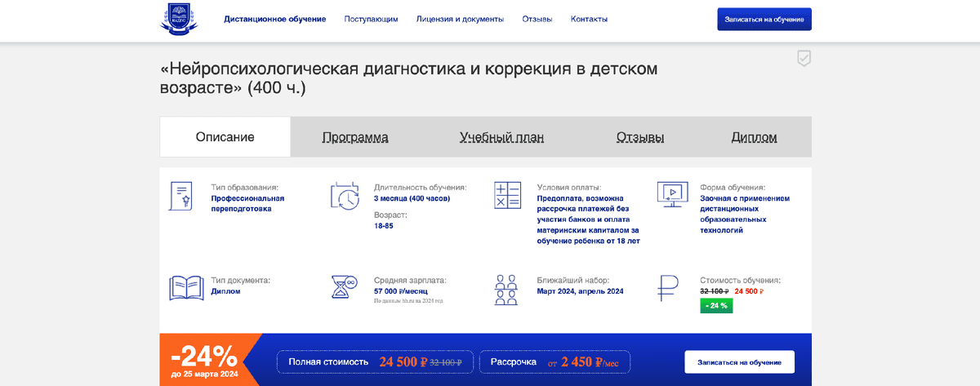980x386 pixels.
Task: Switch to the Отзывы tab
Action: [640, 137]
